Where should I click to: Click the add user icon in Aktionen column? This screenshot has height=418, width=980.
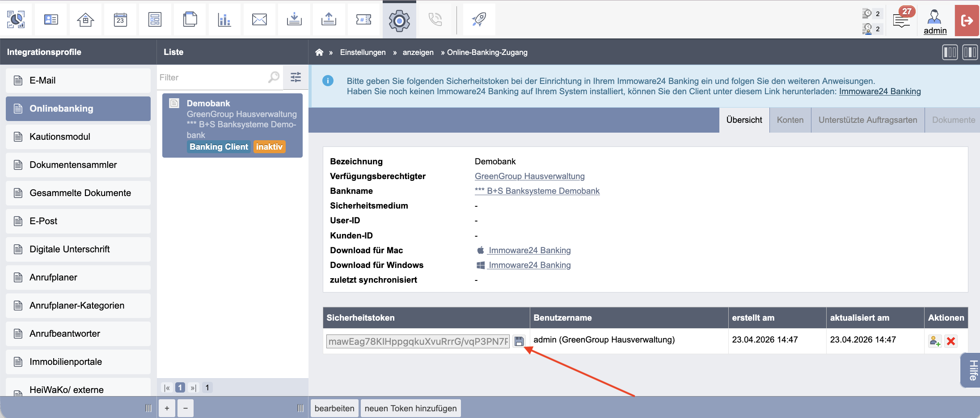click(935, 342)
